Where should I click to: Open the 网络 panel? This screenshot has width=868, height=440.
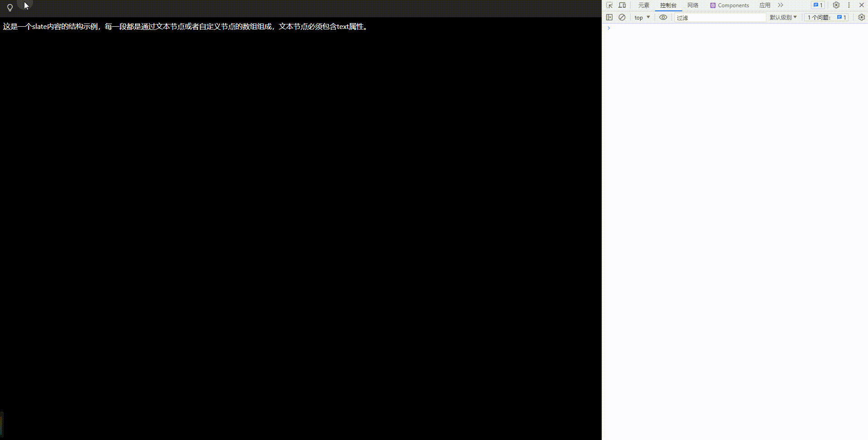coord(692,5)
